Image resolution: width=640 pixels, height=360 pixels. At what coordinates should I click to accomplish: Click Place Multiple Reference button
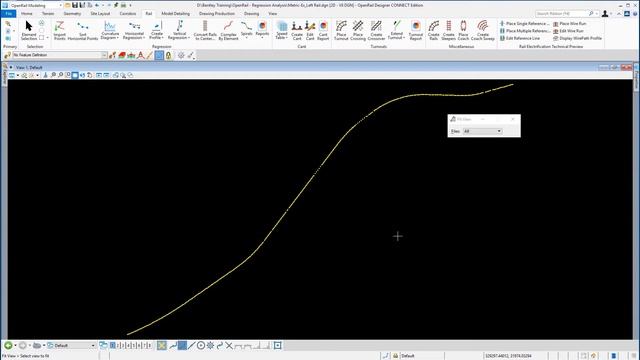(x=524, y=31)
